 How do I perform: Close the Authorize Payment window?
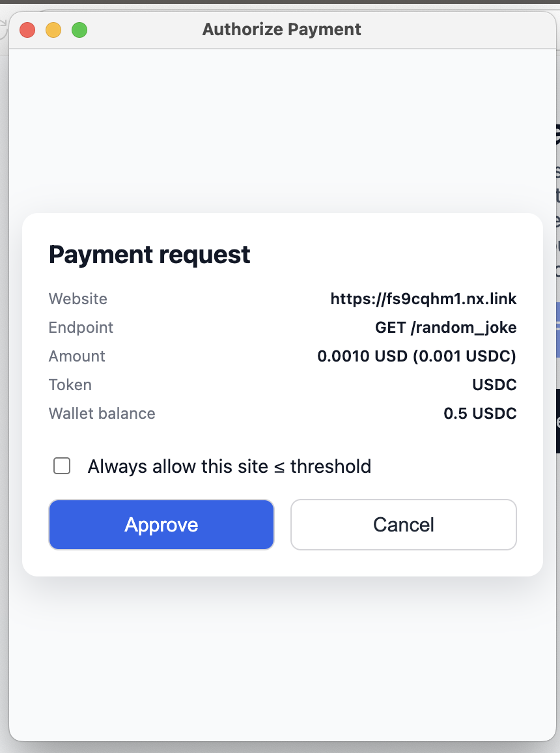(27, 30)
